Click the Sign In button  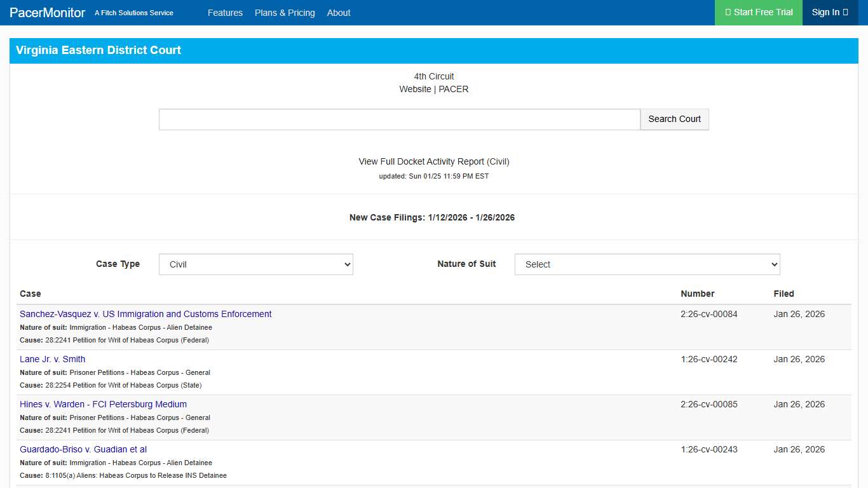coord(830,12)
